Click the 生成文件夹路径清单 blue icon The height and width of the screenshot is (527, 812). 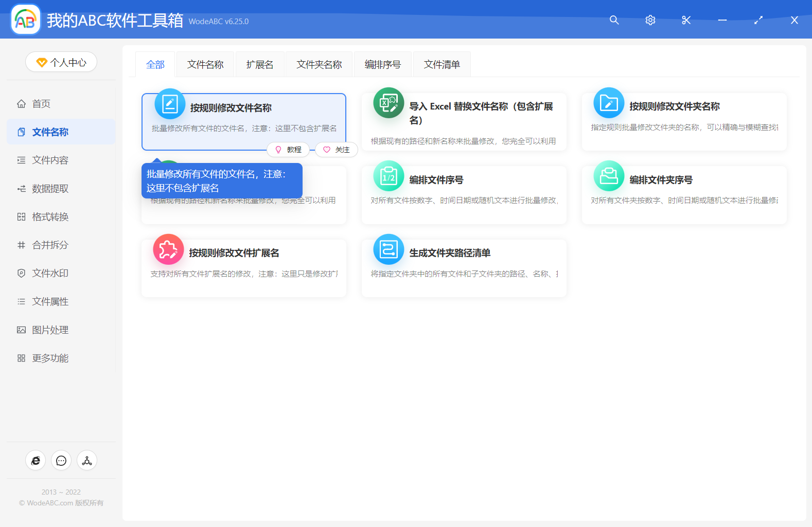pos(389,249)
